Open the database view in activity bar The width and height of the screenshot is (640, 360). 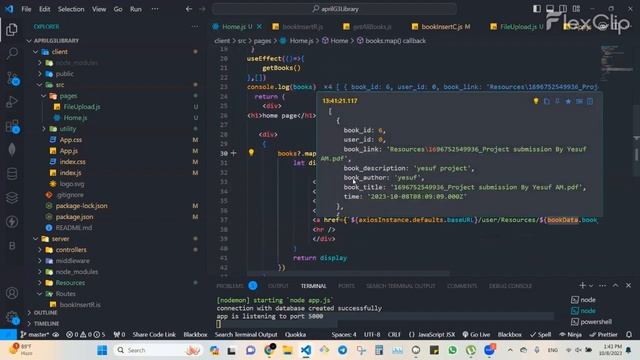[x=12, y=174]
